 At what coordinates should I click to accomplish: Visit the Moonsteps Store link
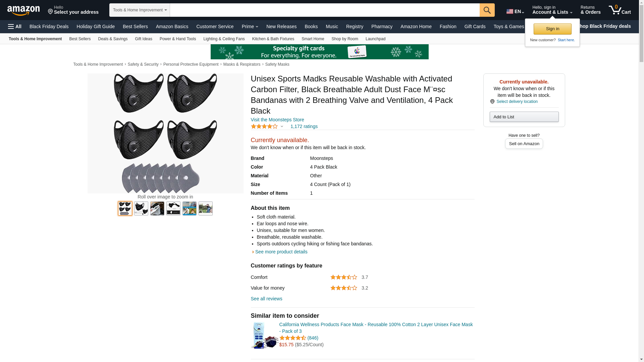277,120
